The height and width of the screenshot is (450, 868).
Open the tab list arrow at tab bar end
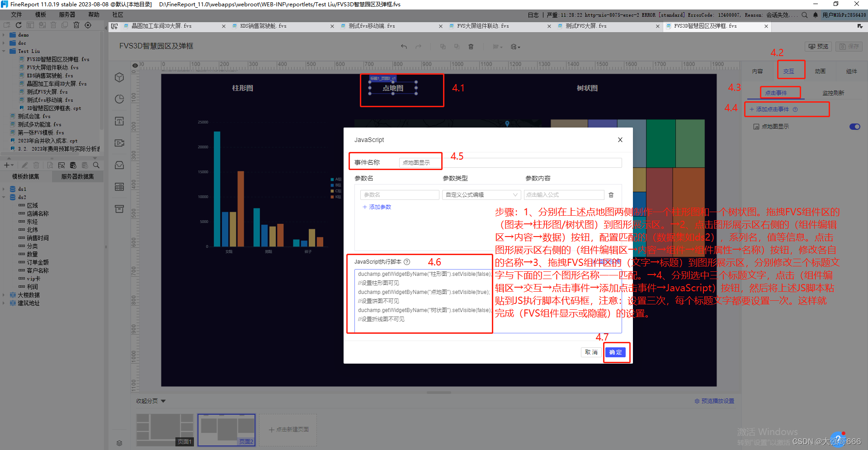[x=860, y=26]
